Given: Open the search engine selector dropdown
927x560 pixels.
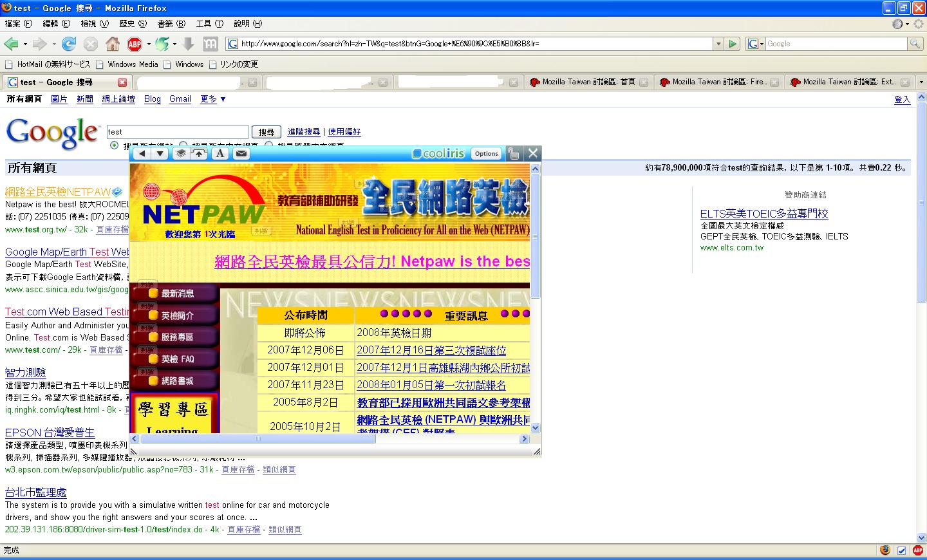Looking at the screenshot, I should (756, 44).
